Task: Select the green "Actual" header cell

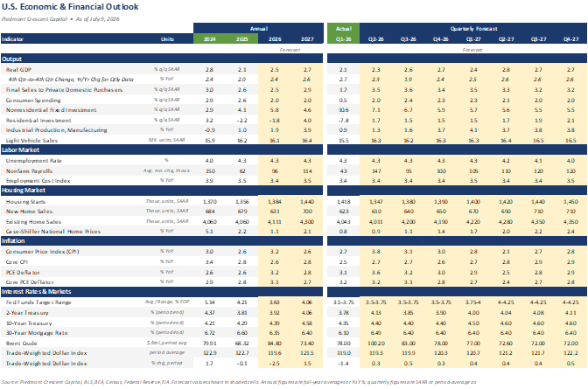Action: point(343,29)
